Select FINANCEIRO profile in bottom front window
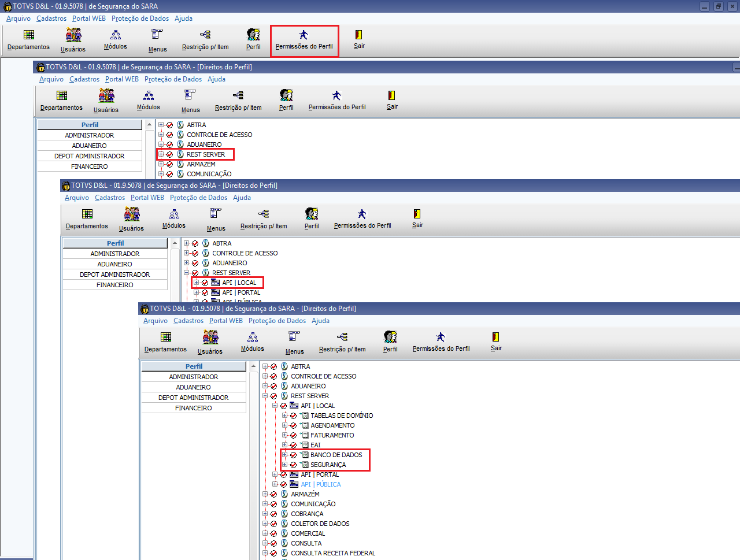 pyautogui.click(x=194, y=408)
